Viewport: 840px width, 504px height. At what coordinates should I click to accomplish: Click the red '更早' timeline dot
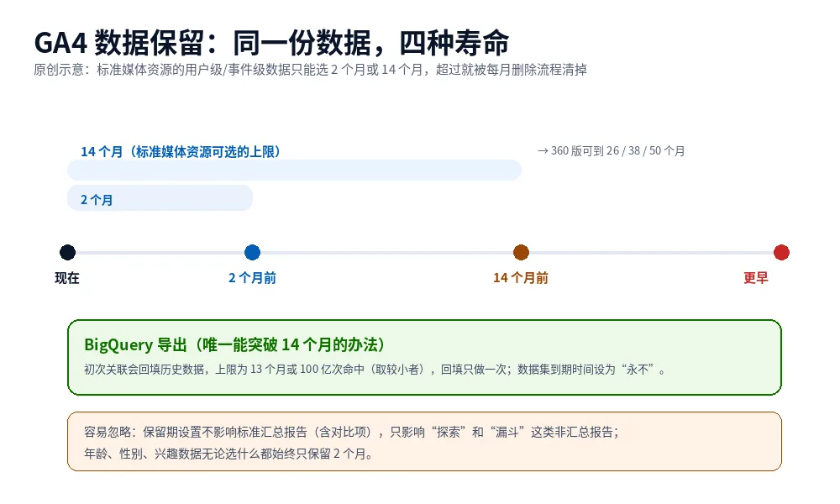(781, 252)
